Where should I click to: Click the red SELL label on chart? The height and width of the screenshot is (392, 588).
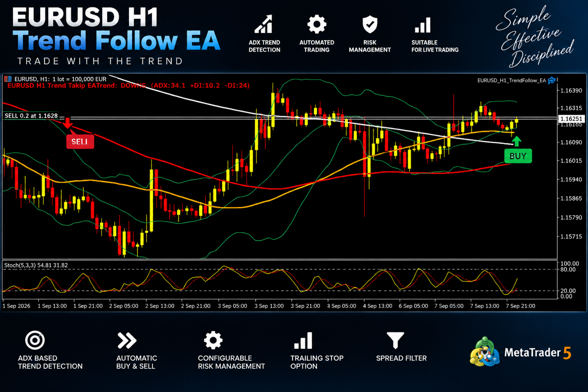[80, 142]
